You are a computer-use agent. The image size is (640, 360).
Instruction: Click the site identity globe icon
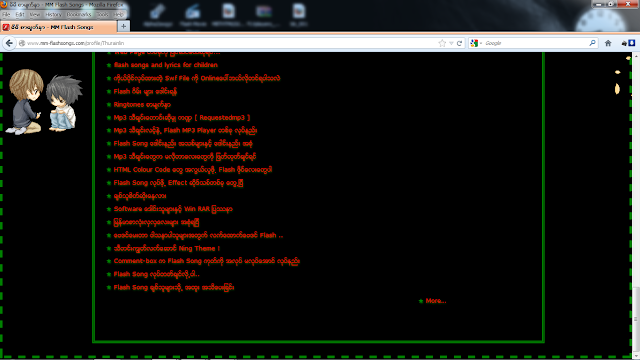click(22, 43)
